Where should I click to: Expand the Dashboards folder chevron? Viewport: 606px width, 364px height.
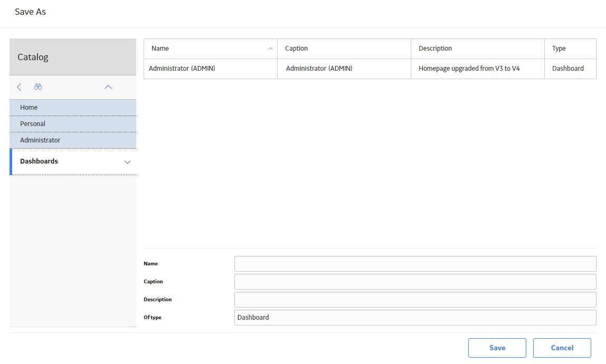coord(127,162)
